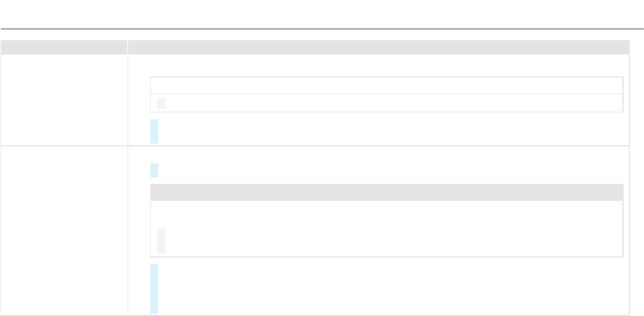
Task: Click the tall gray marker inside the lower bordered box
Action: [161, 241]
